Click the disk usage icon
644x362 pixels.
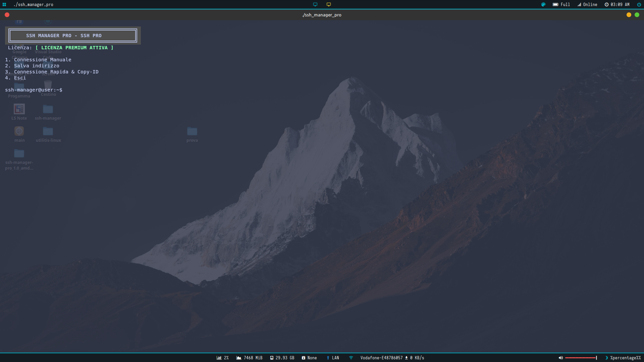(x=272, y=358)
